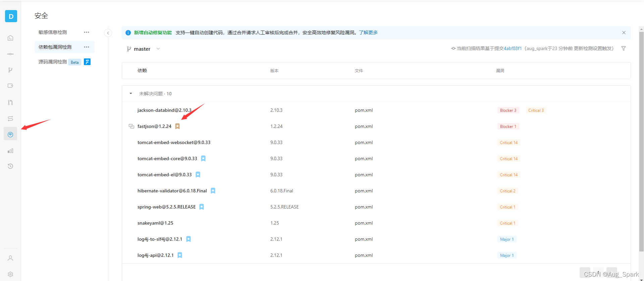This screenshot has width=644, height=281.
Task: Click the filter funnel icon
Action: click(x=624, y=48)
